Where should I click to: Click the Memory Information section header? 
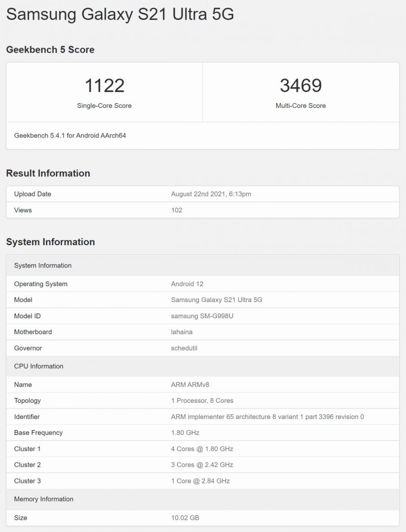coord(44,499)
